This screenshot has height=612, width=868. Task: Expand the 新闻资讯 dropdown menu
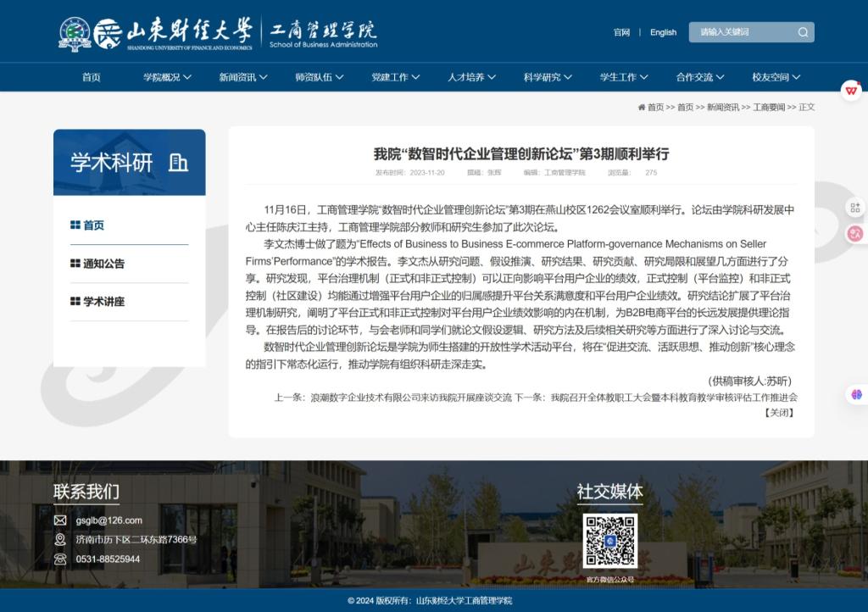[x=243, y=77]
